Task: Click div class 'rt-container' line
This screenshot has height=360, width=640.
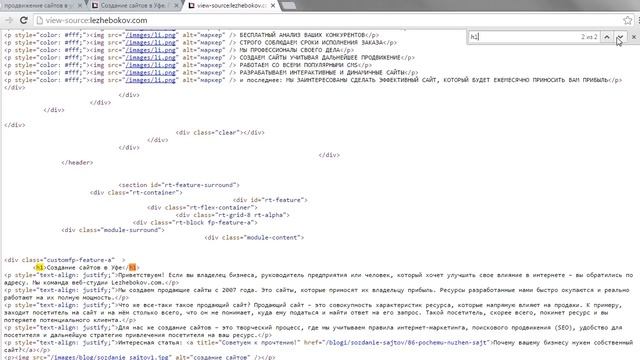Action: (x=136, y=193)
